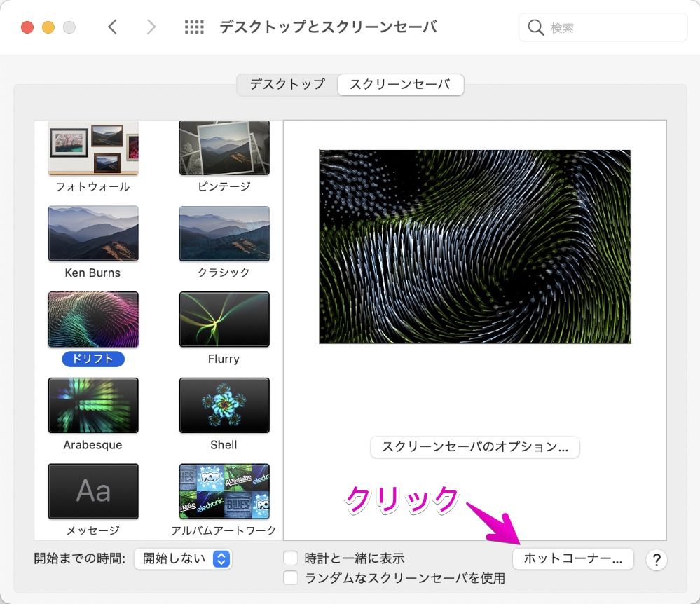Click the large screen saver preview
700x604 pixels.
pyautogui.click(x=475, y=247)
